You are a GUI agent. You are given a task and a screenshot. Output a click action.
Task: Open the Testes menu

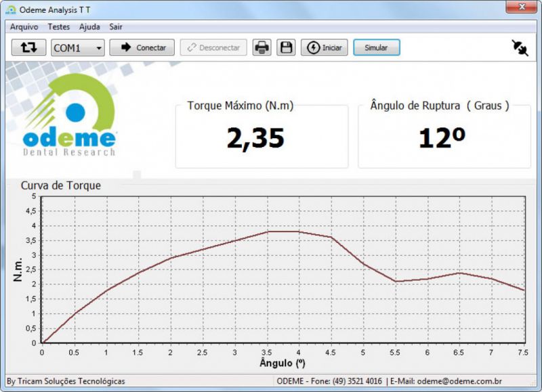pyautogui.click(x=58, y=27)
